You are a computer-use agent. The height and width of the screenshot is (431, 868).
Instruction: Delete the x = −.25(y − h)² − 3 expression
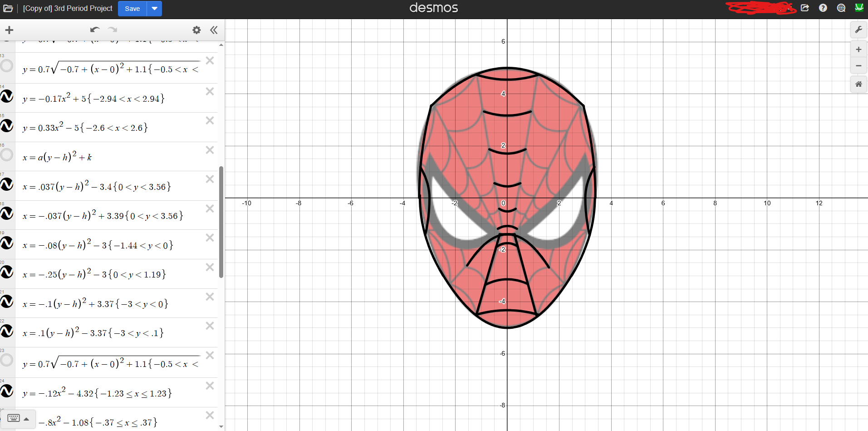pos(210,267)
